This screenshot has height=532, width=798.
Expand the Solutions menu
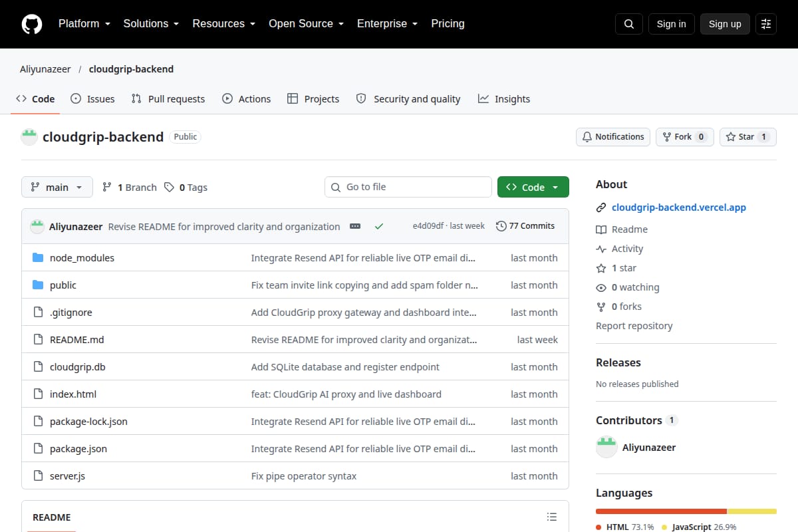click(151, 24)
